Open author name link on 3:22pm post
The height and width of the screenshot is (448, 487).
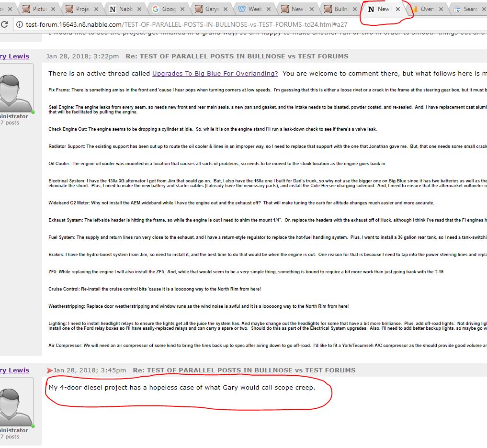(14, 56)
